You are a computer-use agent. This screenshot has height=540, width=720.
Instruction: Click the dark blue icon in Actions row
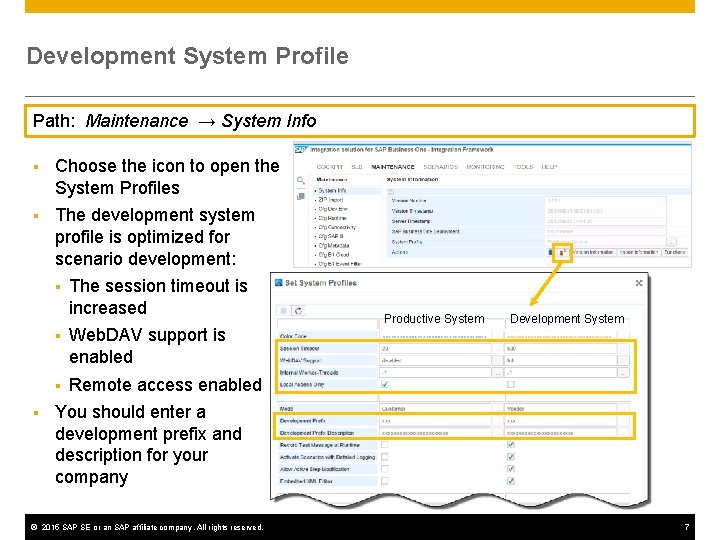[551, 252]
